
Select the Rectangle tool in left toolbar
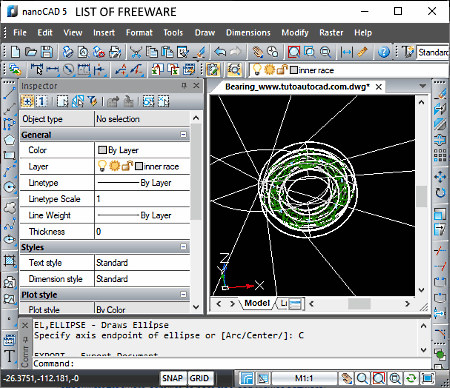tap(10, 155)
